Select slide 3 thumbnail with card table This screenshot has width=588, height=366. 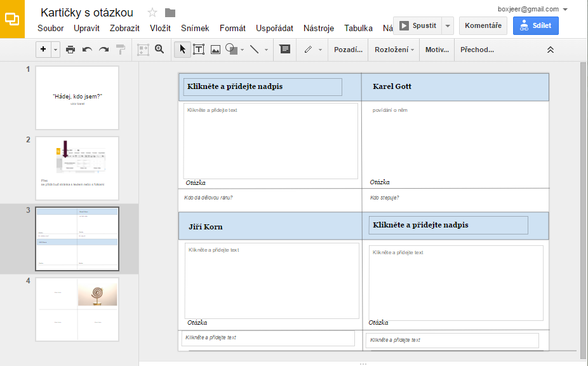(77, 239)
